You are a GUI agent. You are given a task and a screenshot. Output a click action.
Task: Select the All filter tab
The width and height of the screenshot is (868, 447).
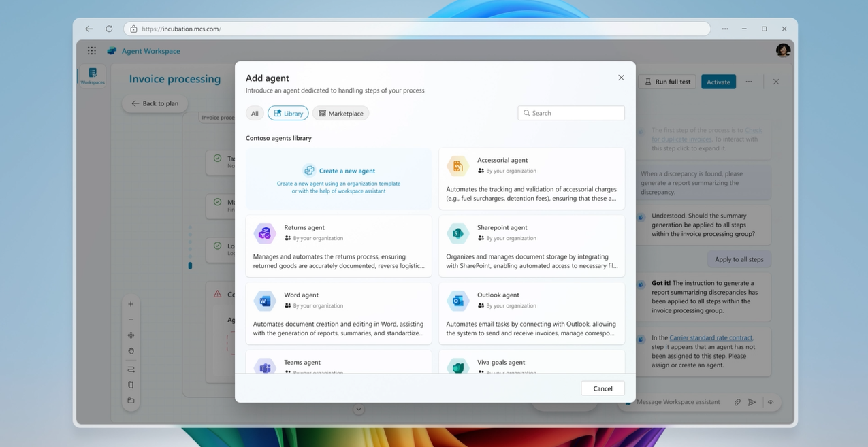tap(255, 114)
